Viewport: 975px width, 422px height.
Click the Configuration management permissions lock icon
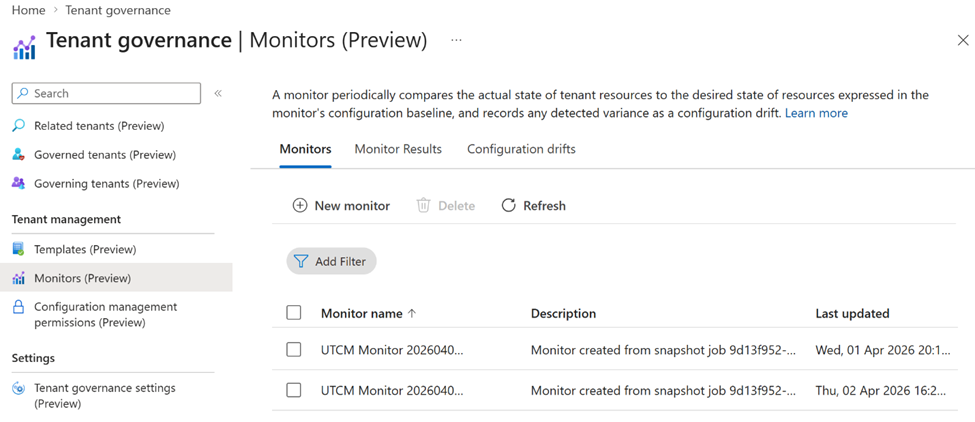tap(18, 308)
